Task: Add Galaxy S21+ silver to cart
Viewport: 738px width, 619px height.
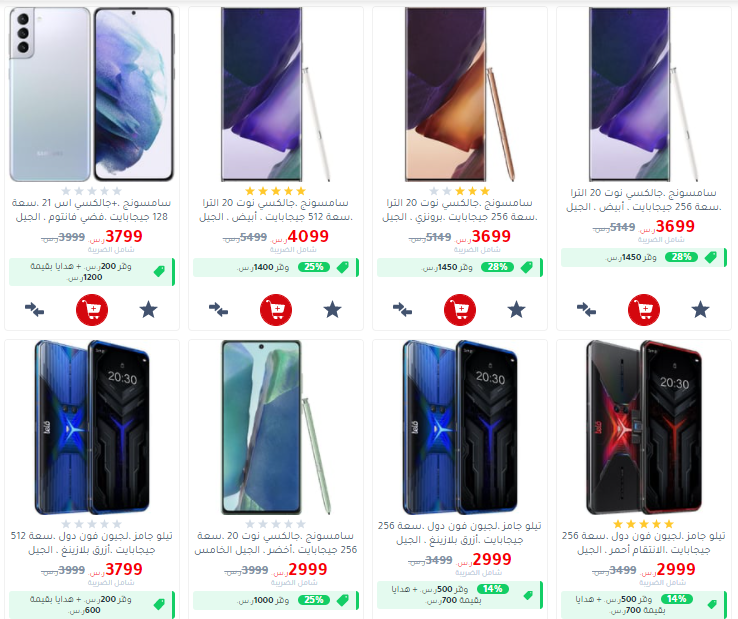Action: pyautogui.click(x=92, y=310)
